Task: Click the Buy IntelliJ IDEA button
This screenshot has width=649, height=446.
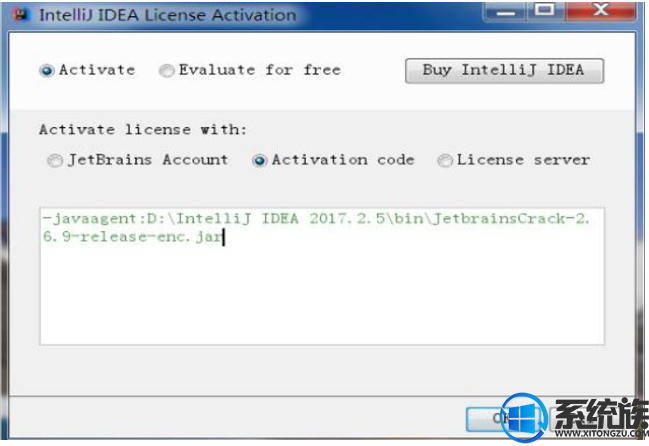Action: point(504,71)
